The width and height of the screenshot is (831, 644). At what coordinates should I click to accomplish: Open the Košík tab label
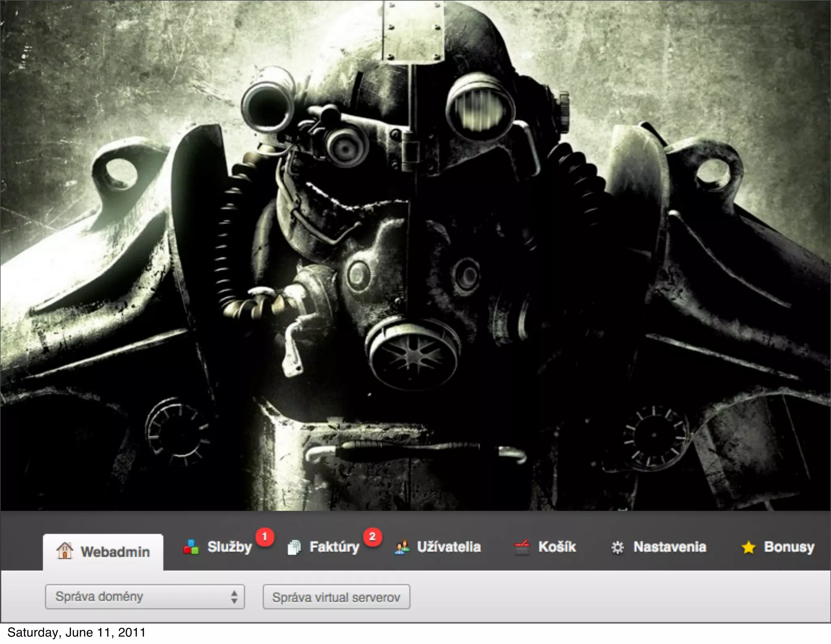coord(557,547)
